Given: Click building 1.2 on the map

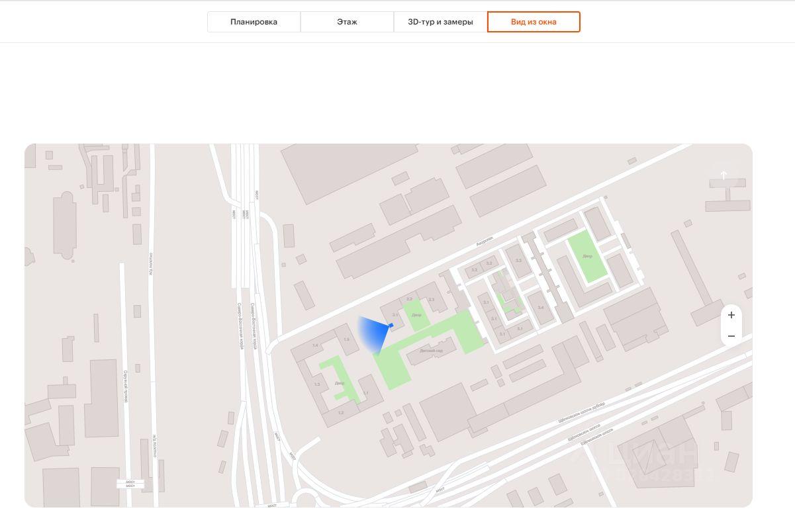Looking at the screenshot, I should pyautogui.click(x=341, y=413).
